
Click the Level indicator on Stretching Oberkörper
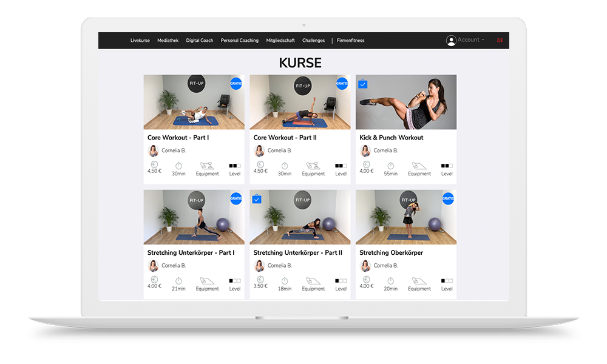(447, 281)
